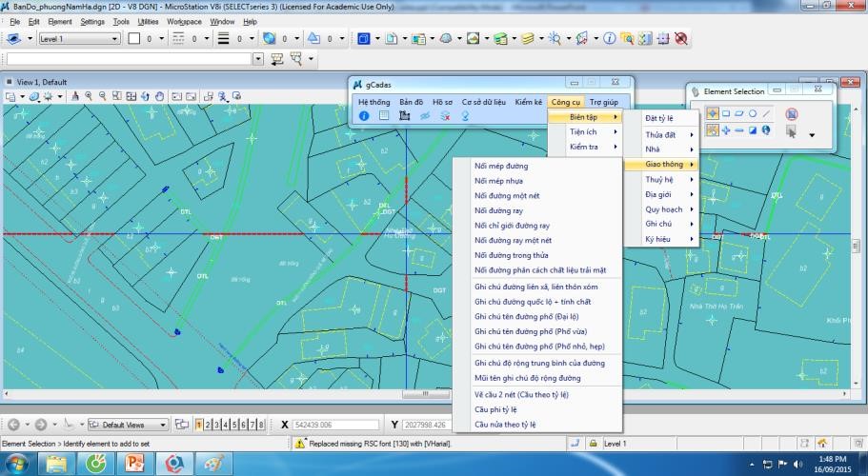Select the Pan View hand icon
This screenshot has height=476, width=868.
point(159,97)
